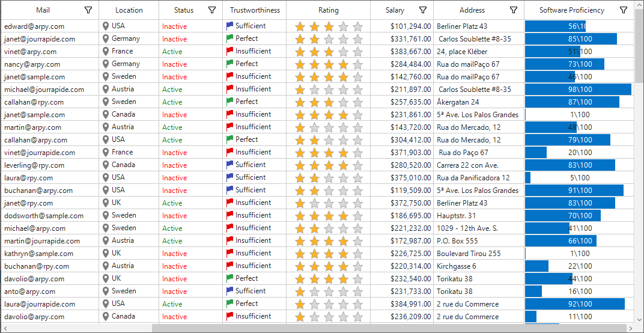Select the Active status of vinet@arpy.com
Image resolution: width=644 pixels, height=333 pixels.
[191, 52]
